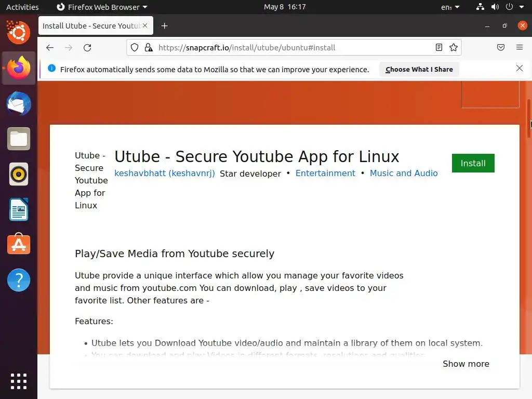Open Firefox from the dock
This screenshot has height=399, width=532.
[x=19, y=68]
